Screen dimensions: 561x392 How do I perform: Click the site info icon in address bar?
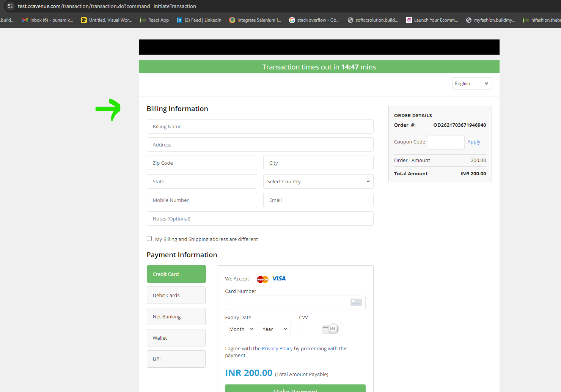[x=10, y=6]
